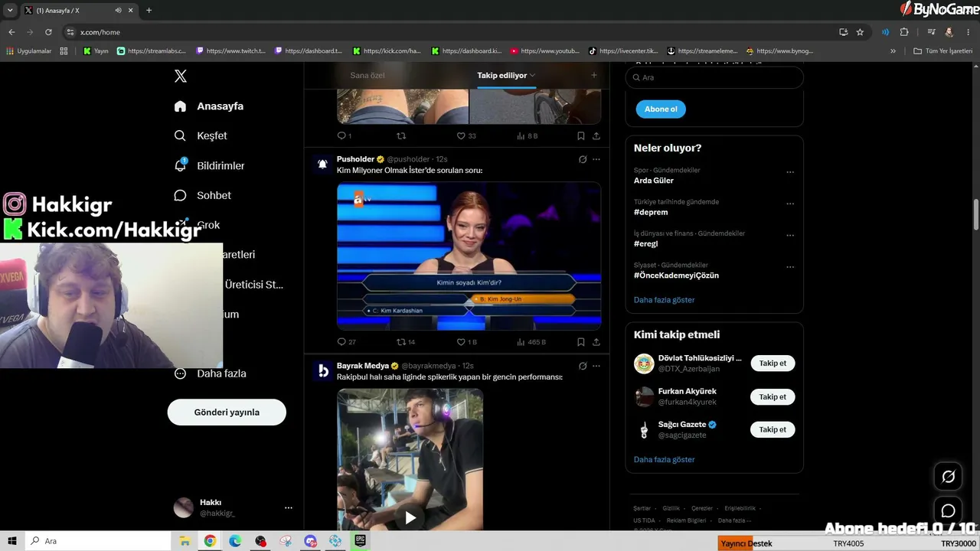Open Grok action on Bayrak Medya post

(x=583, y=366)
